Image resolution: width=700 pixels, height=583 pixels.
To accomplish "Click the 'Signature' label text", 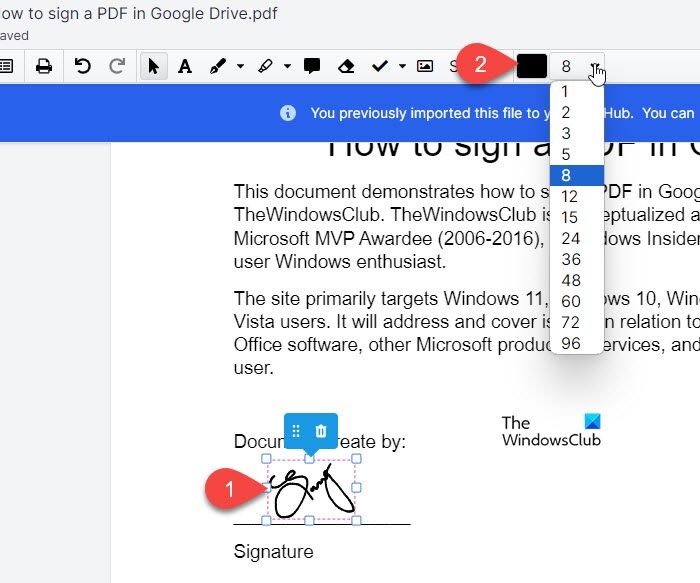I will pos(274,552).
